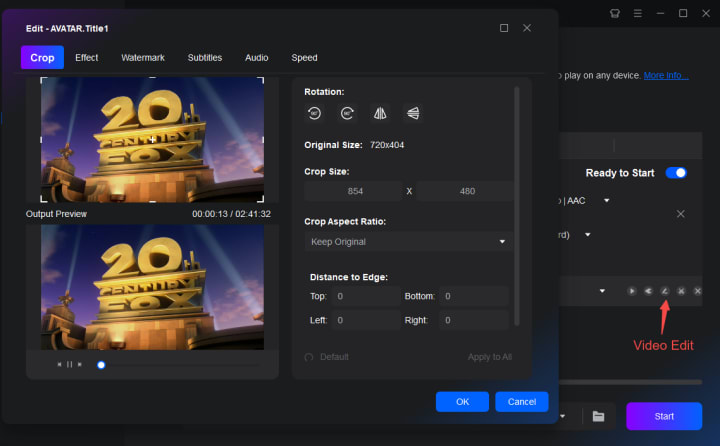Screen dimensions: 720x446
Task: Rotate video 90 degrees clockwise
Action: pos(347,114)
